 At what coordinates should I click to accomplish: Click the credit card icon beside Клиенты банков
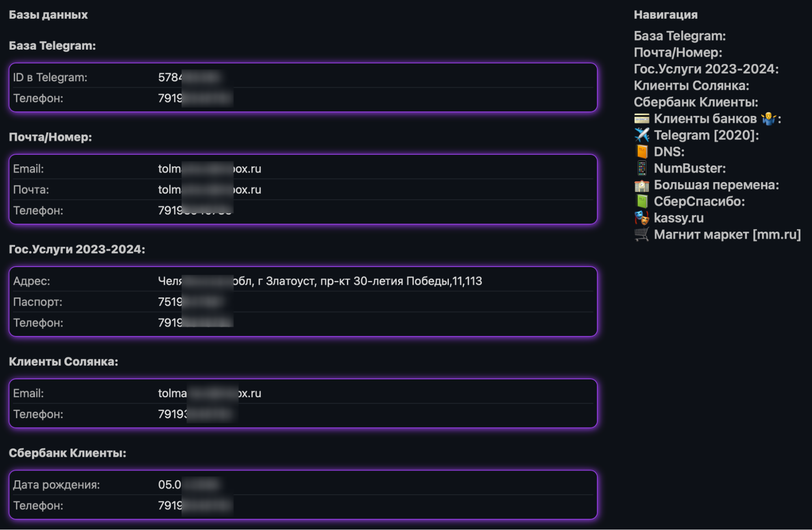(x=642, y=119)
